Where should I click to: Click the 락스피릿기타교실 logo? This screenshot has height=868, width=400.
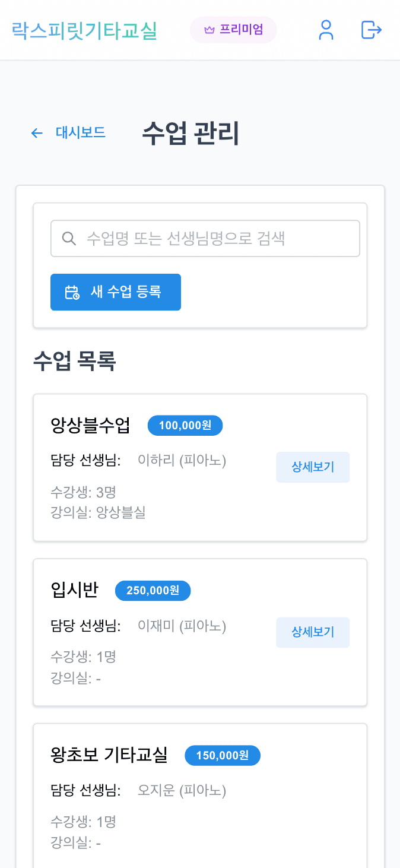83,30
